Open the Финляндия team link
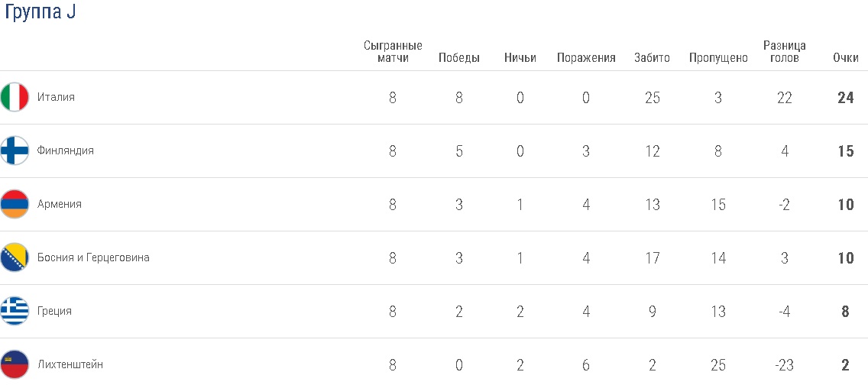Screen dimensions: 868x385 66,151
